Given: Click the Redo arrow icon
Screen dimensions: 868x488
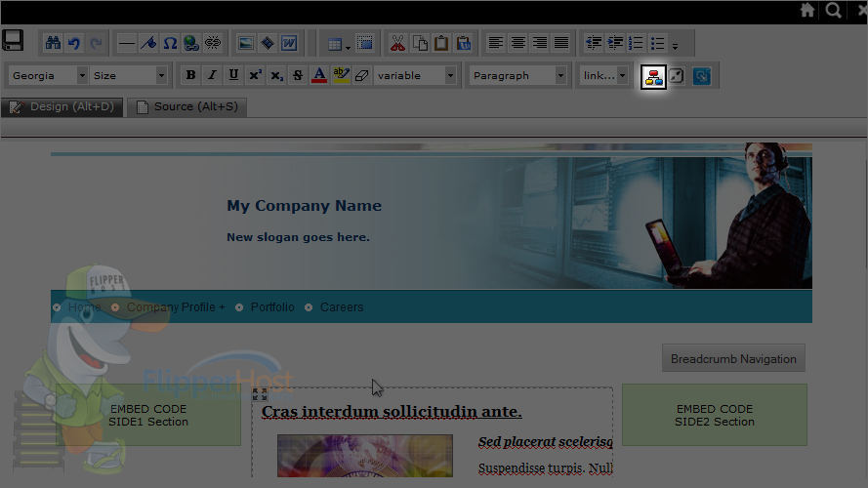Looking at the screenshot, I should coord(96,43).
